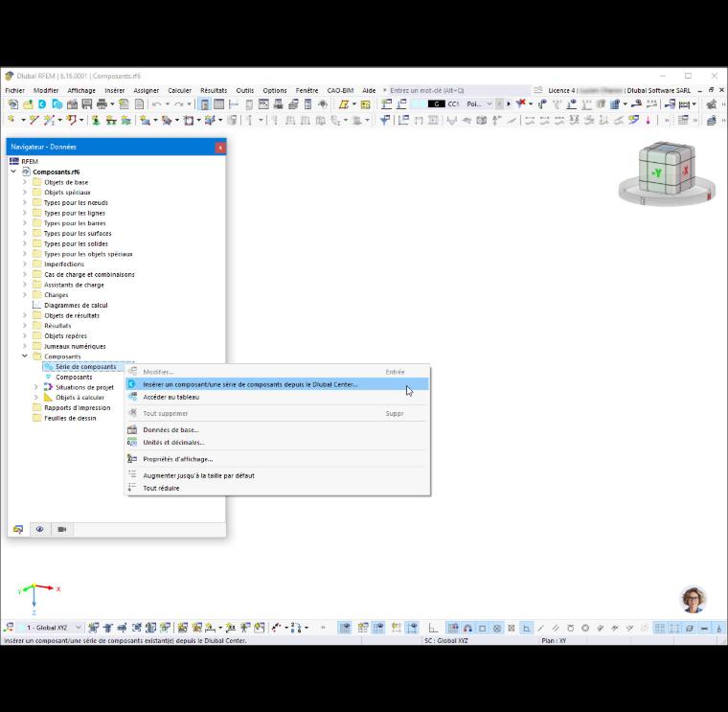The image size is (728, 712).
Task: Open the Résultats menu
Action: (214, 91)
